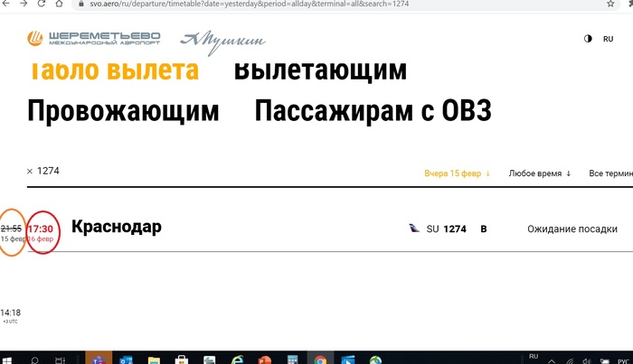The image size is (633, 364).
Task: Open the Pushkin signature logo
Action: (222, 42)
